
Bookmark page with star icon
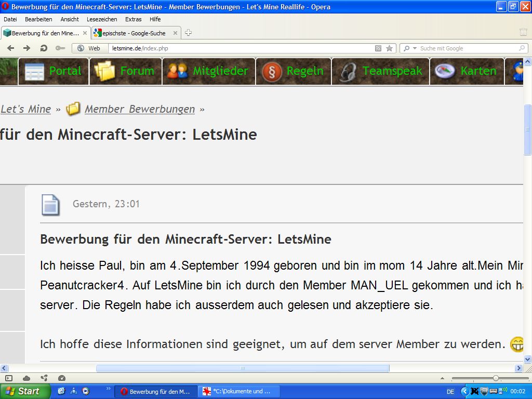(x=389, y=48)
